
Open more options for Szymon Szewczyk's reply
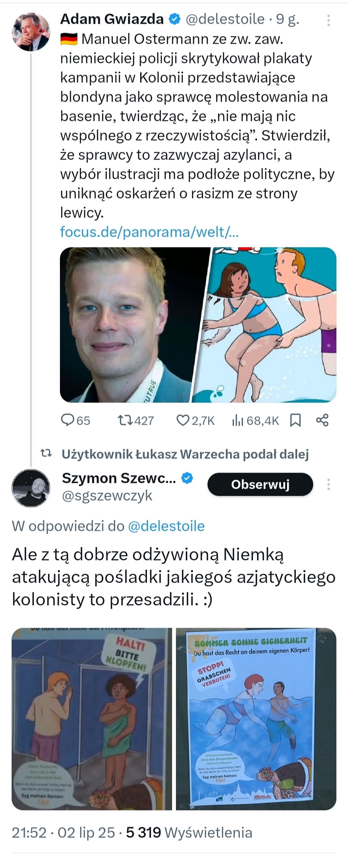point(328,484)
